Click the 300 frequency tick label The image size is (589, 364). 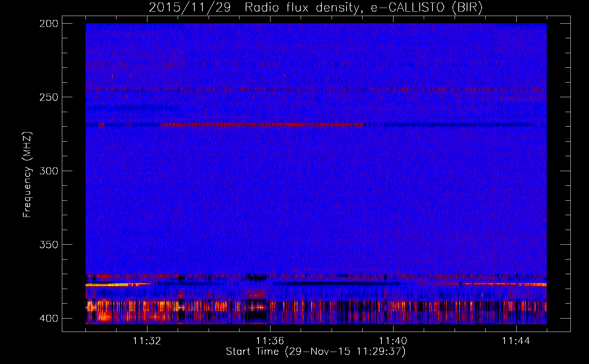(49, 171)
